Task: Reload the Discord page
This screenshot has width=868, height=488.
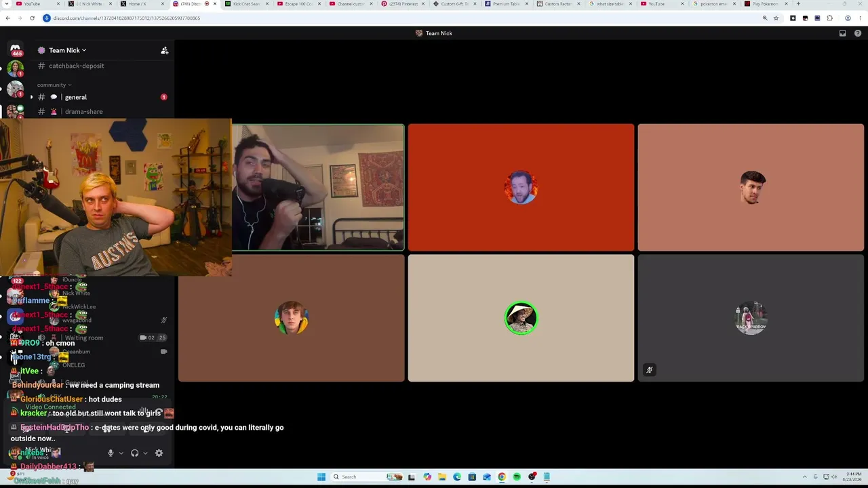Action: click(x=32, y=18)
